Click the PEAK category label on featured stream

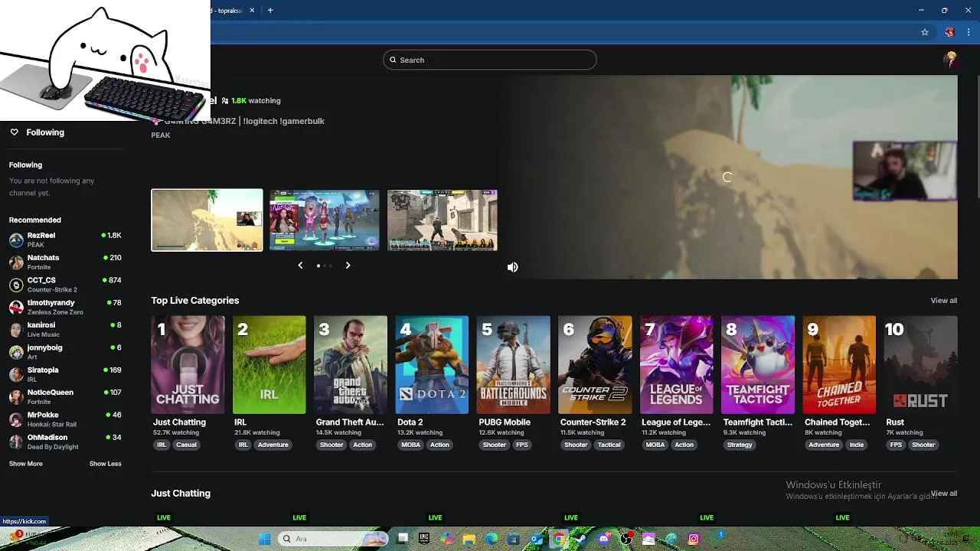(161, 135)
